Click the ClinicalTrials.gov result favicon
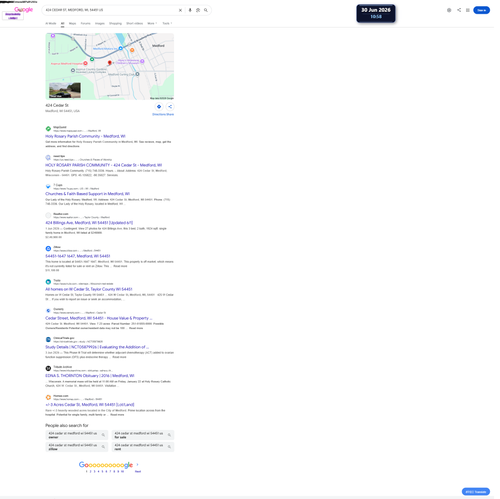The image size is (500, 499). click(x=48, y=339)
